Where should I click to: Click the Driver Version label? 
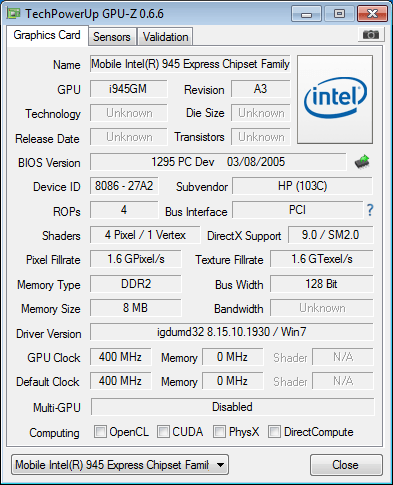49,334
